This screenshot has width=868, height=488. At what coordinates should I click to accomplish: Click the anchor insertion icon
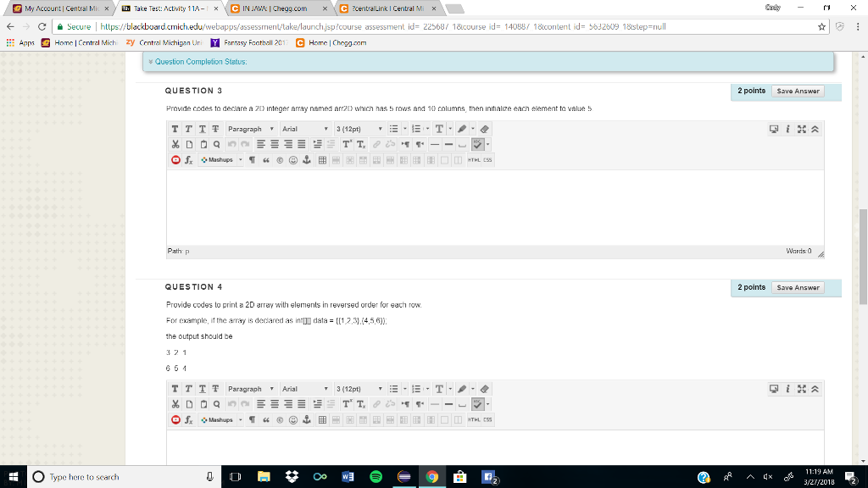point(307,161)
